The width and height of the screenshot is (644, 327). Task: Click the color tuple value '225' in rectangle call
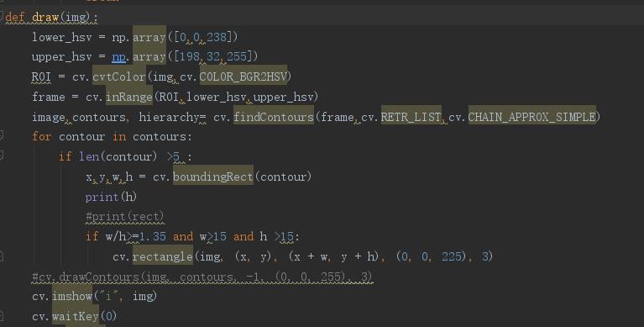[452, 256]
